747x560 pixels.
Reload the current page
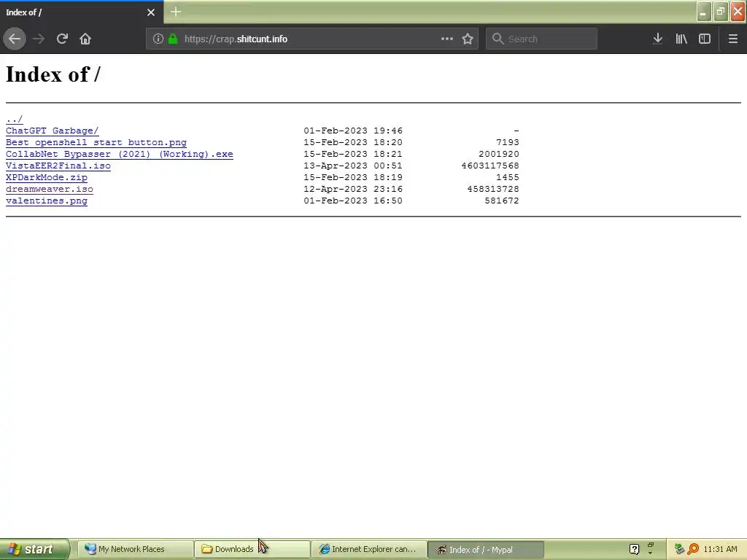tap(62, 39)
